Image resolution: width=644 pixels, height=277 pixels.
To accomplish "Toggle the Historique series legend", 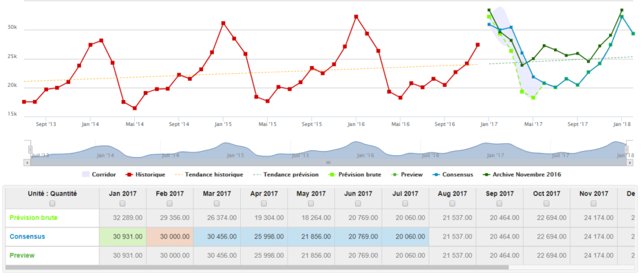I will tap(145, 174).
